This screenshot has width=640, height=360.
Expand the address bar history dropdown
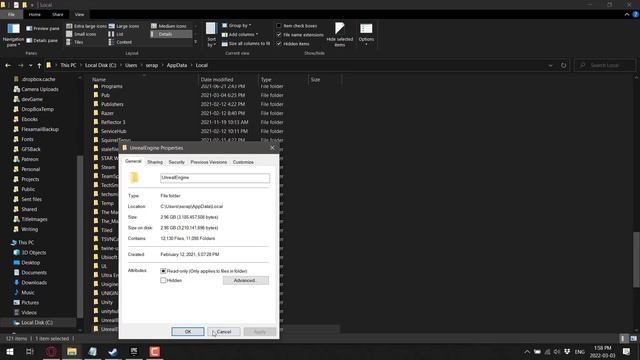pos(550,65)
